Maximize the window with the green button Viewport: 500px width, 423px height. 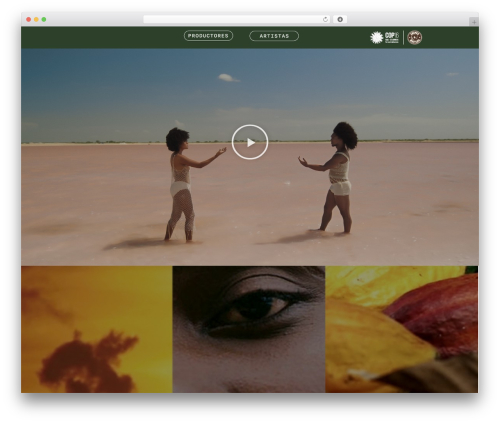(x=44, y=19)
